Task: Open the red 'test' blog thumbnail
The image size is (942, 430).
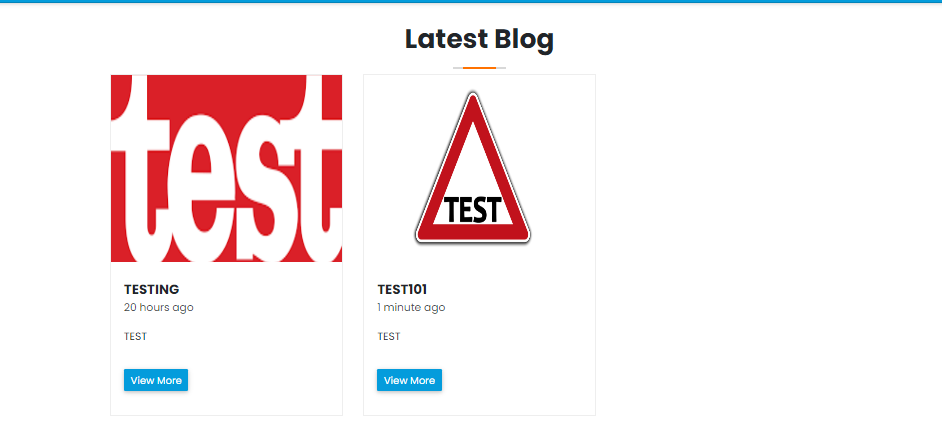Action: 226,168
